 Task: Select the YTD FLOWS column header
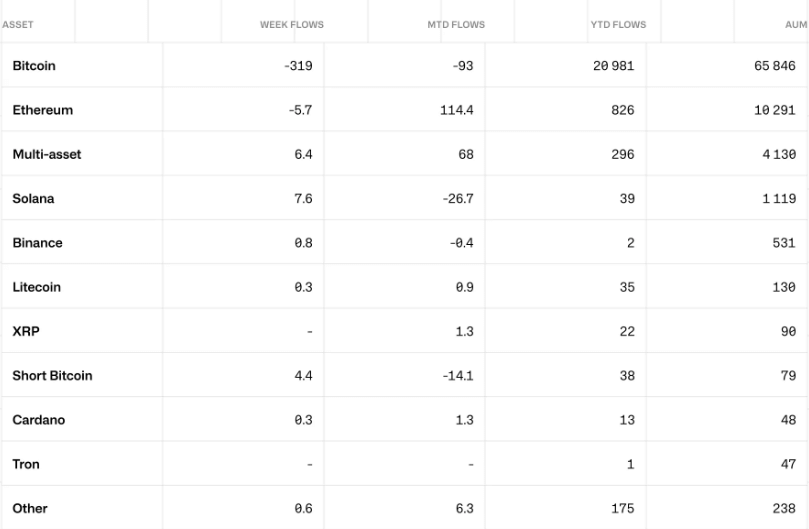[619, 25]
